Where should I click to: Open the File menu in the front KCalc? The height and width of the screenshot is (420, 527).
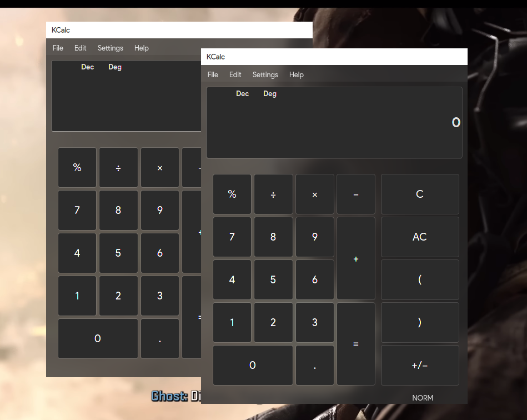213,74
